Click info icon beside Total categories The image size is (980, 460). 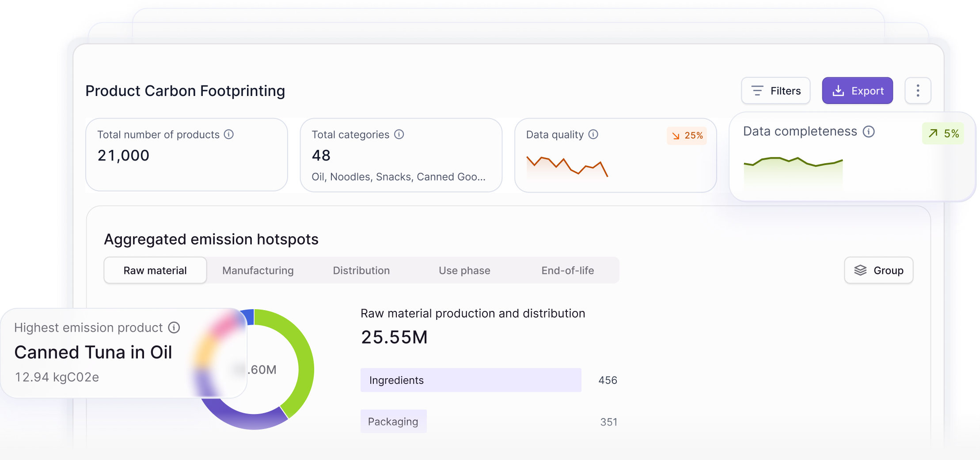399,134
